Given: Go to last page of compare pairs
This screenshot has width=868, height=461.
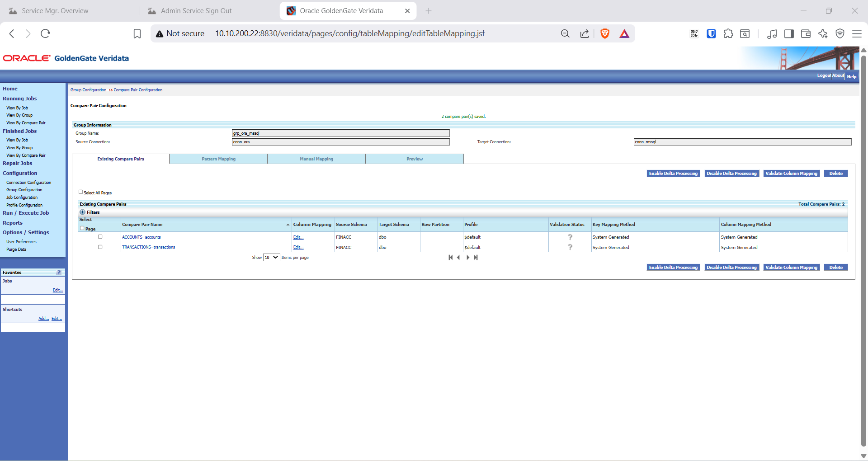Looking at the screenshot, I should (476, 258).
